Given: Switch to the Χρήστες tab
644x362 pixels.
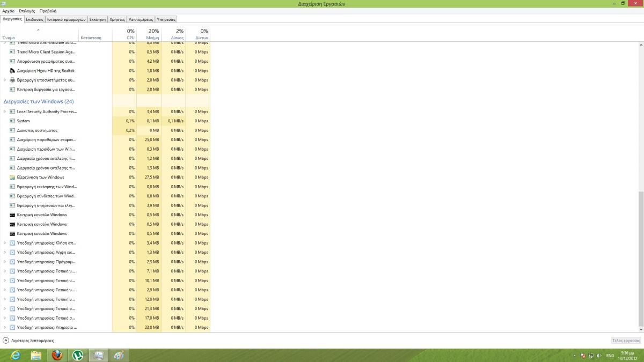Looking at the screenshot, I should click(117, 19).
